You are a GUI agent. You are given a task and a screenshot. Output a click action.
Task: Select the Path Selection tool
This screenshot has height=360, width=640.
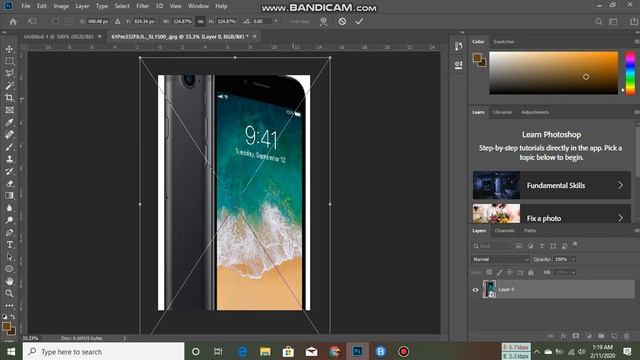pos(9,257)
